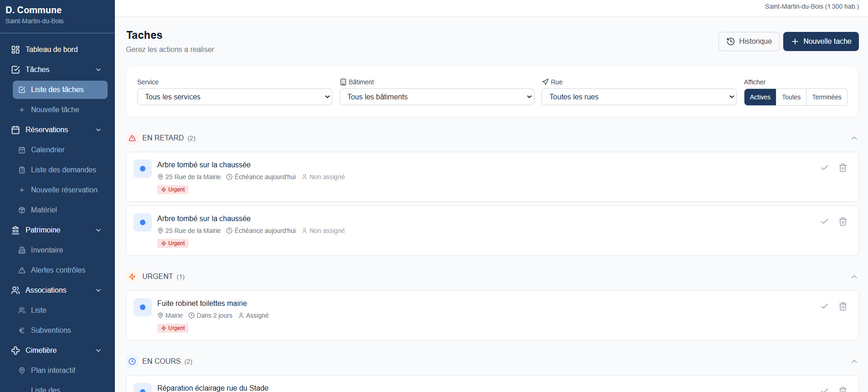Click the Tableau de bord sidebar icon

[15, 50]
